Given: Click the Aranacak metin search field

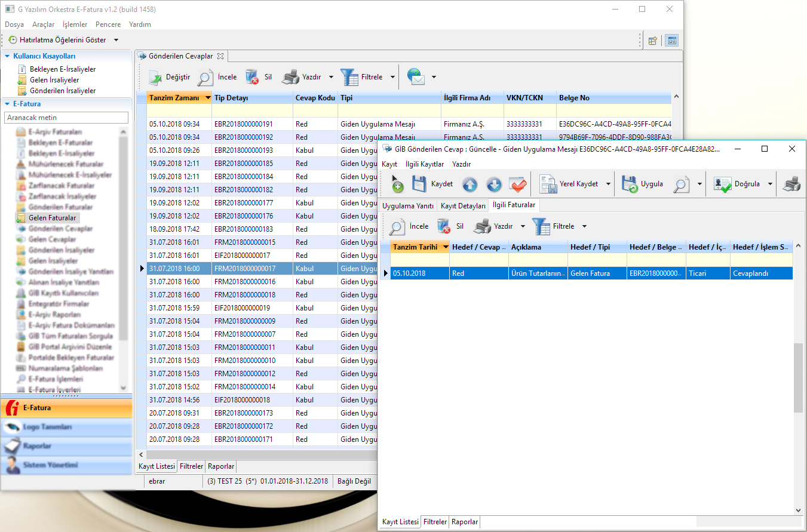Looking at the screenshot, I should [x=67, y=118].
